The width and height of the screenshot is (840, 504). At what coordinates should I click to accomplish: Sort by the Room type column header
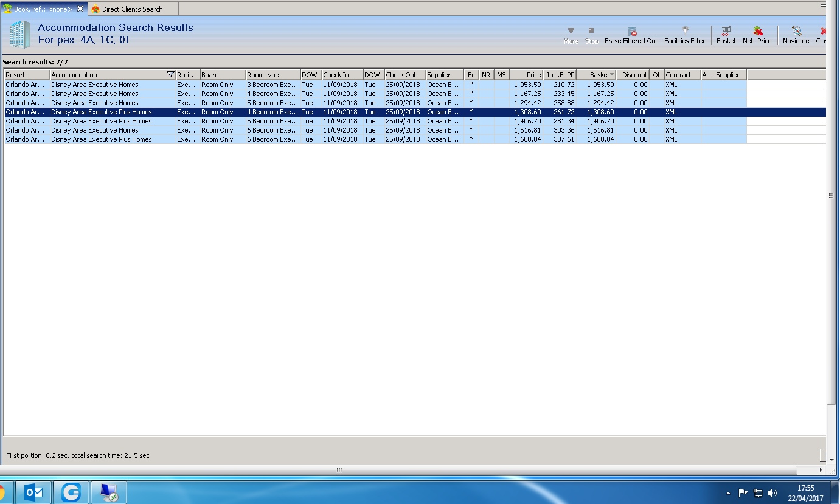(273, 75)
